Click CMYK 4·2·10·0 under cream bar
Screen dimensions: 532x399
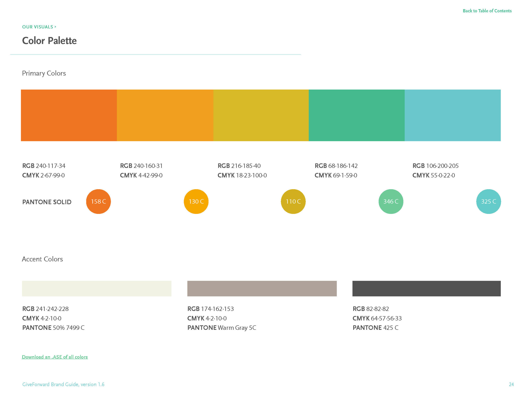pyautogui.click(x=42, y=318)
